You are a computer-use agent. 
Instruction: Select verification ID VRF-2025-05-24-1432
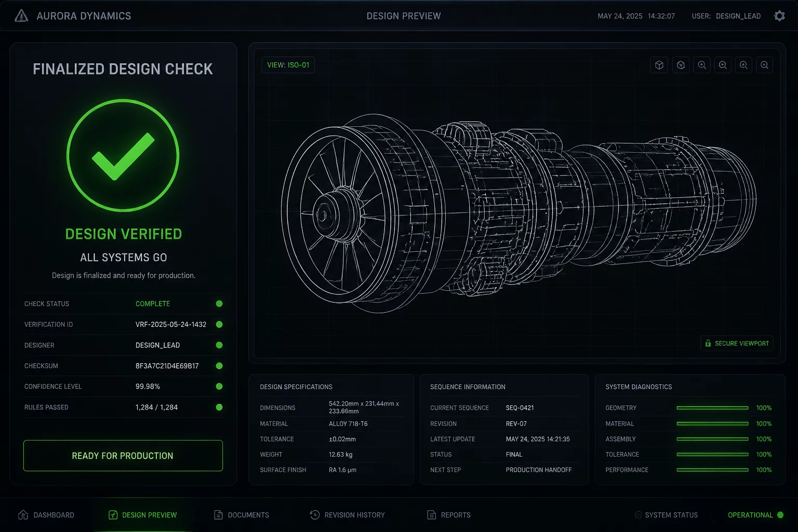171,325
